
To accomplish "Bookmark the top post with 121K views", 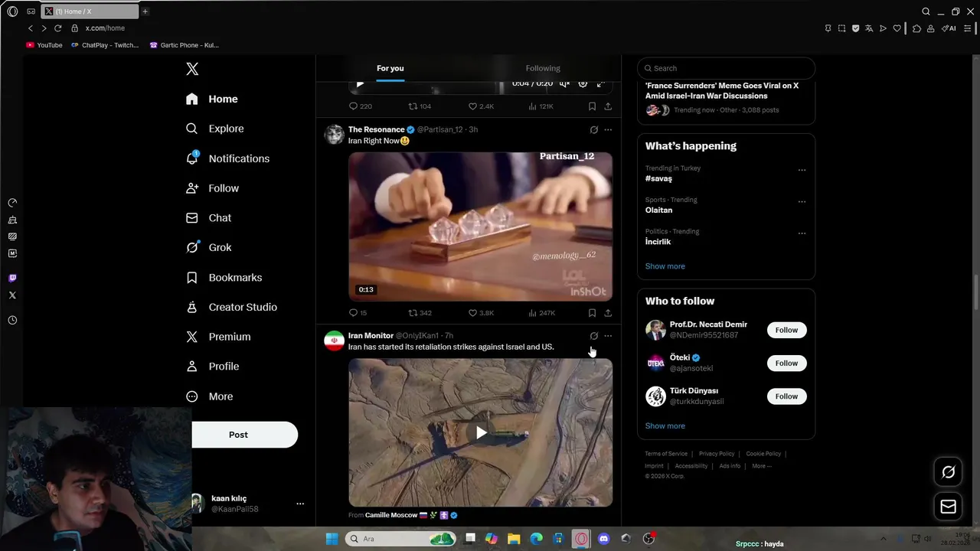I will pos(592,106).
